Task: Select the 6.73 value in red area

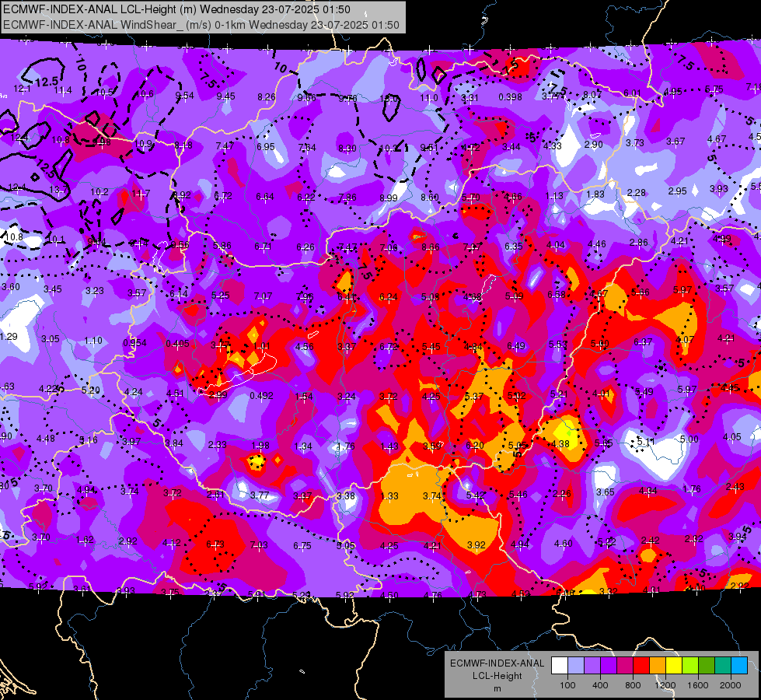Action: [215, 544]
